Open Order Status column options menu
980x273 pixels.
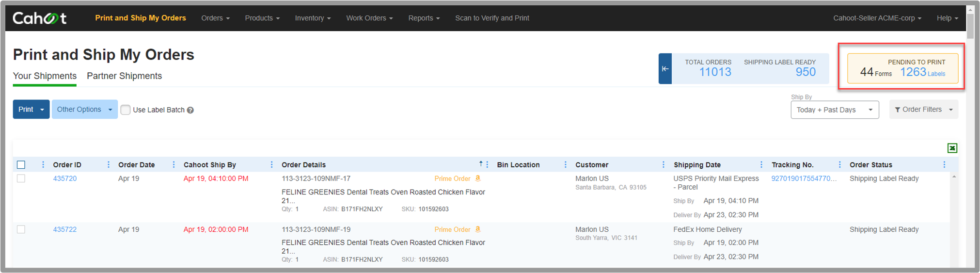click(944, 164)
